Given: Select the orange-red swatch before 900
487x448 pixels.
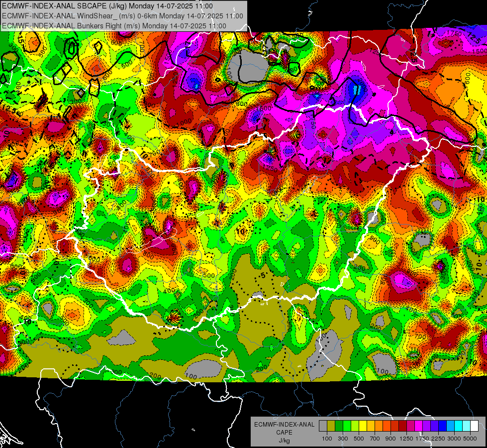Looking at the screenshot, I should click(x=387, y=426).
